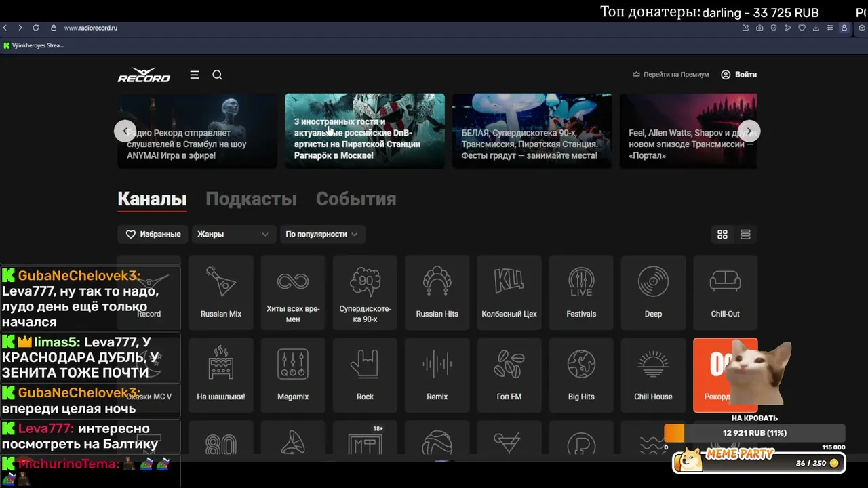The width and height of the screenshot is (868, 488).
Task: Open the site search magnifier
Action: point(217,75)
